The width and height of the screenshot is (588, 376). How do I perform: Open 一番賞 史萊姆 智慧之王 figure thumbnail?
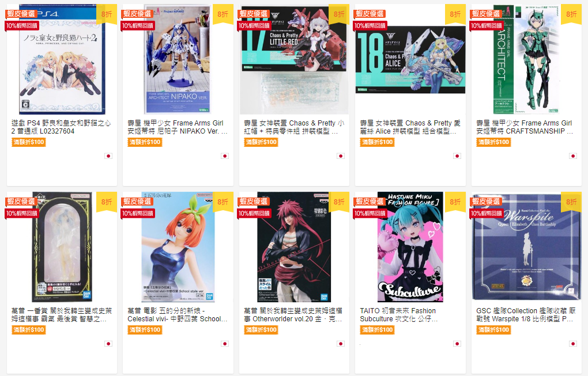point(62,247)
